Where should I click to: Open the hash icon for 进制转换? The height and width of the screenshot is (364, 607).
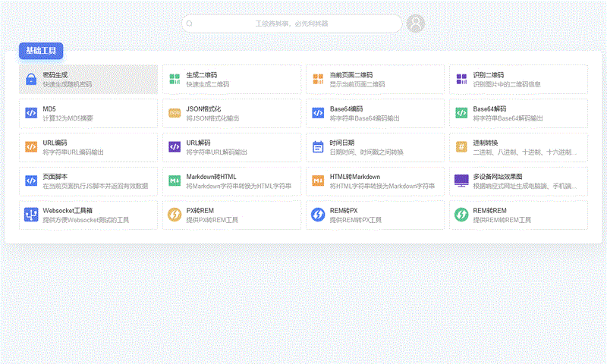pos(461,146)
